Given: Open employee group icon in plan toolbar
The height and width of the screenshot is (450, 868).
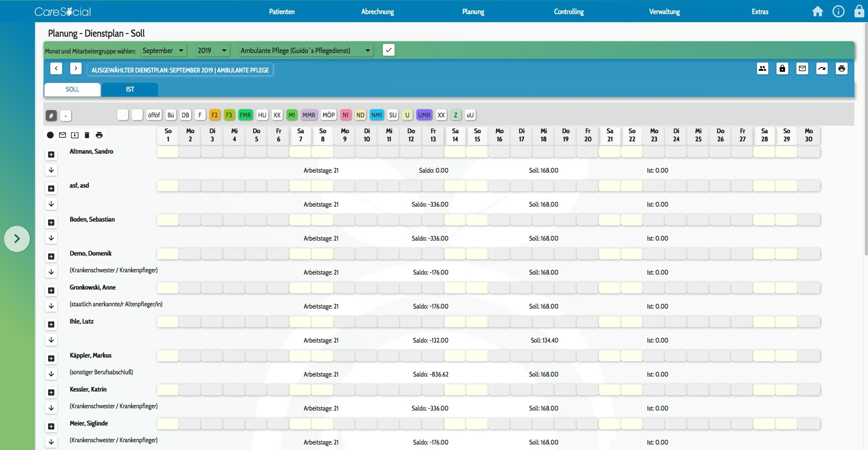Looking at the screenshot, I should 762,69.
